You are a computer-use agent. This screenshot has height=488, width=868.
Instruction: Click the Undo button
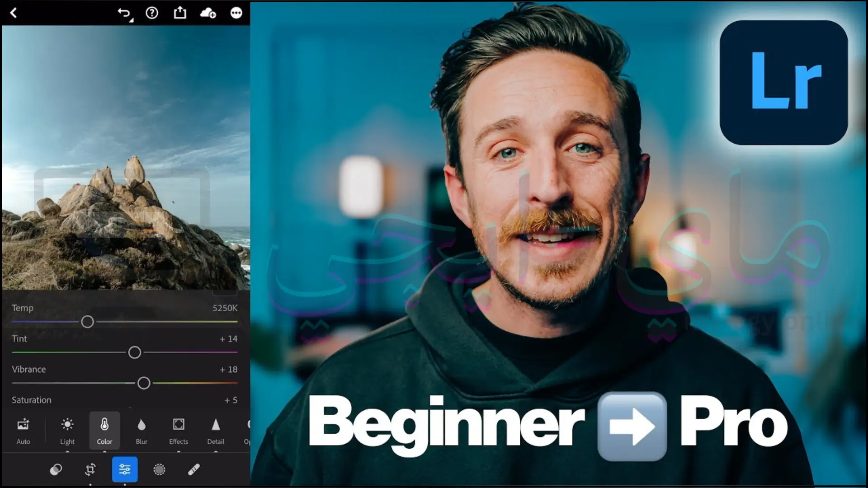[123, 13]
